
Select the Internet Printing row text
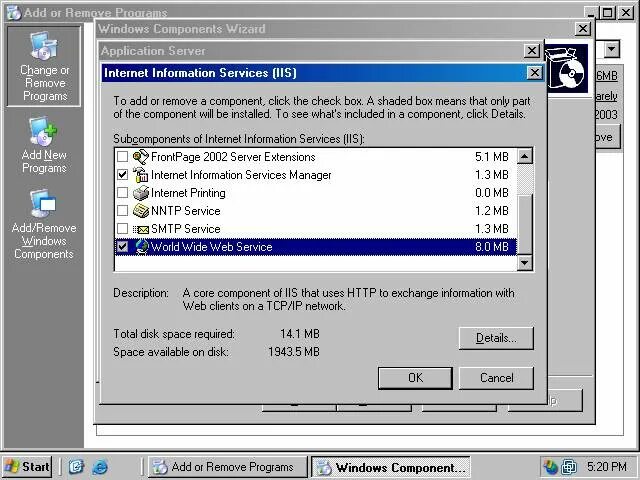pos(188,193)
